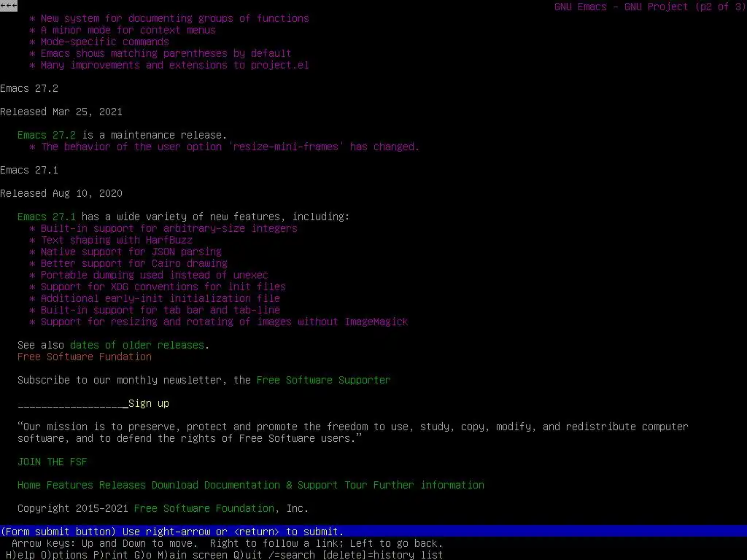
Task: Click the 'M)ain screen' command in bottom bar
Action: (x=192, y=555)
